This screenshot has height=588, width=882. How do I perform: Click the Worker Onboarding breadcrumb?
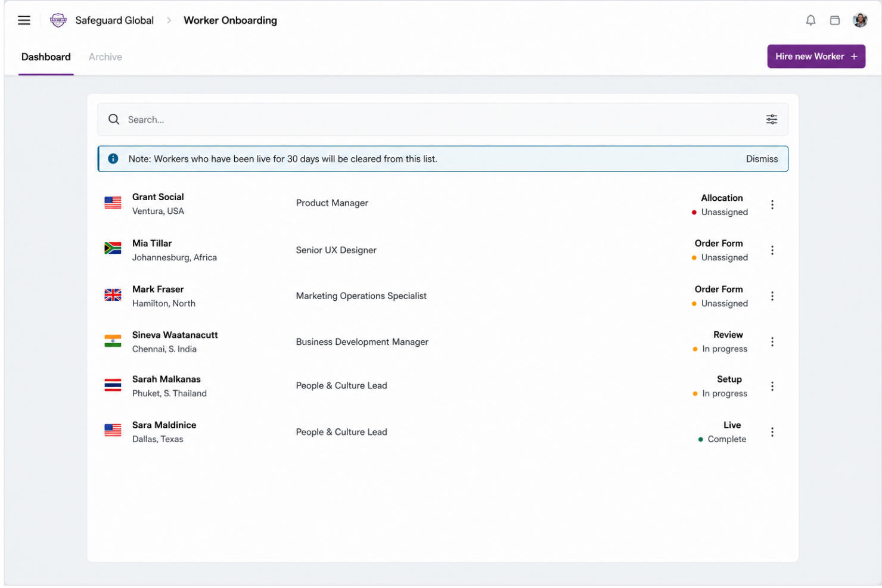pos(230,20)
